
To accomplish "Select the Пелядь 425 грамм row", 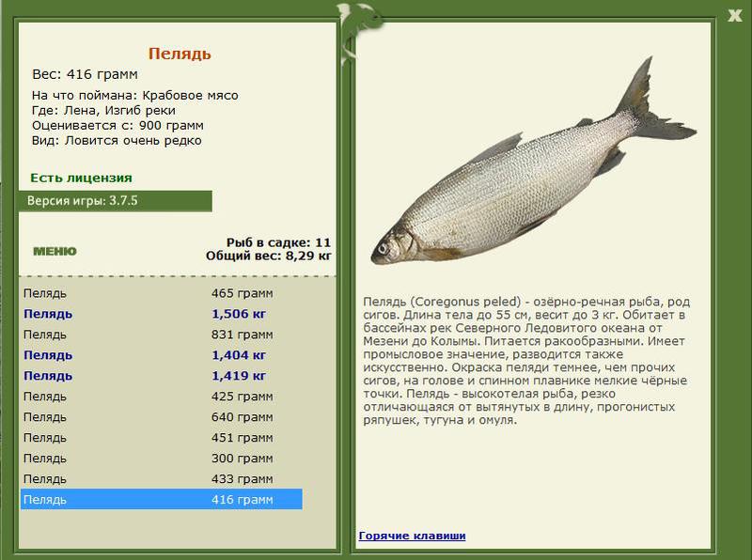I will [161, 396].
